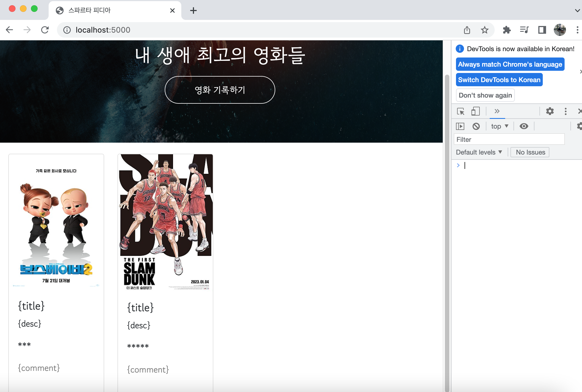The image size is (582, 392).
Task: Open the Extensions puzzle icon
Action: (507, 30)
